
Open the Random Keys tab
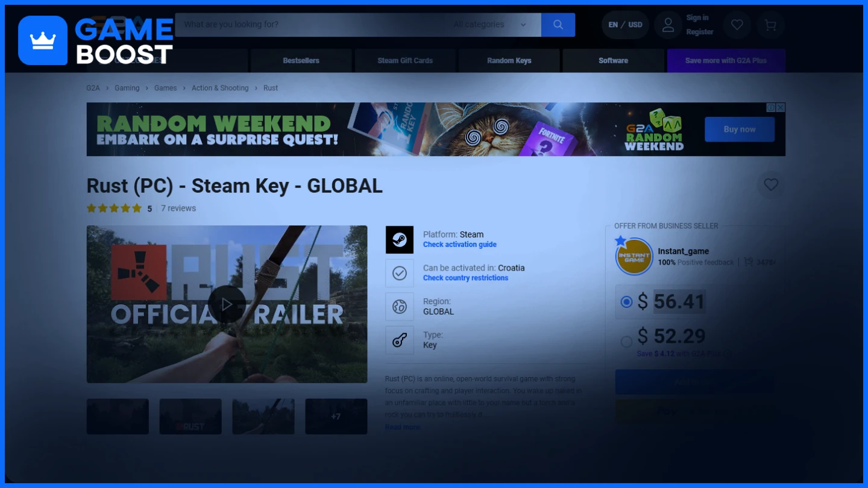coord(509,61)
